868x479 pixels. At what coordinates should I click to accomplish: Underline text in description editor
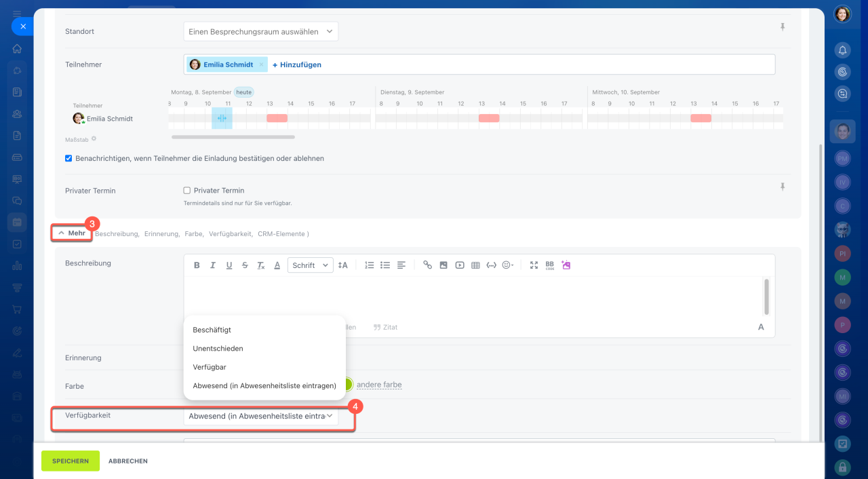click(229, 265)
